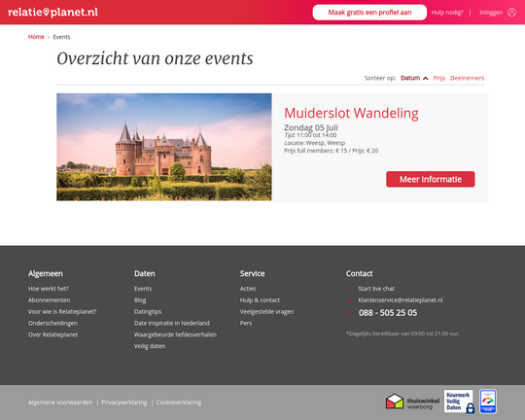Viewport: 525px width, 420px height.
Task: Open the Veilig daten link
Action: pyautogui.click(x=150, y=346)
